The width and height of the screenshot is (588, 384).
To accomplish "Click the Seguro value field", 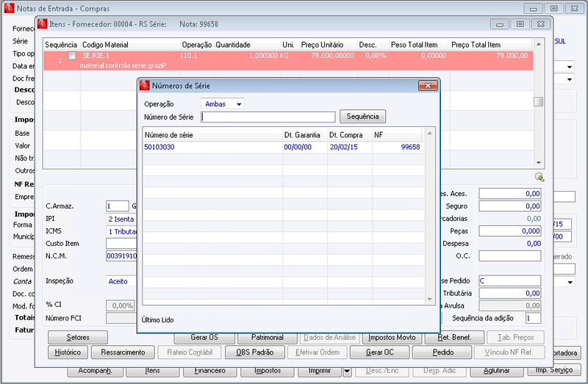I will tap(509, 206).
